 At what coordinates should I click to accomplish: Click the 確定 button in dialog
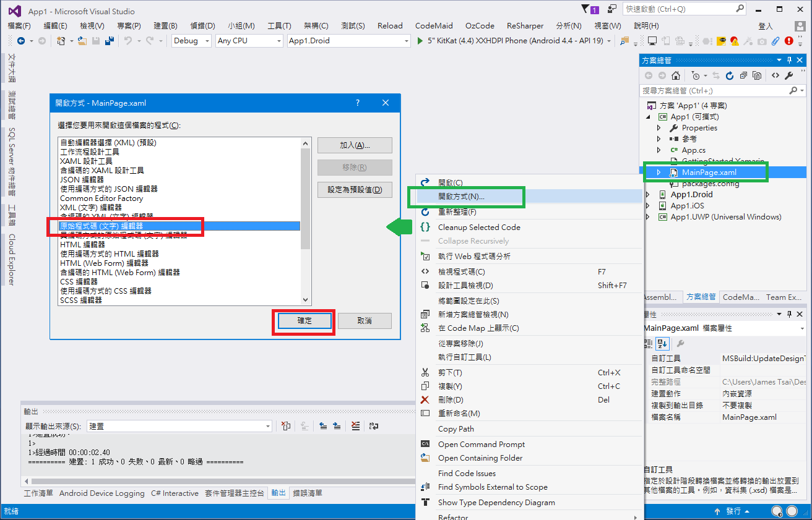(x=305, y=321)
